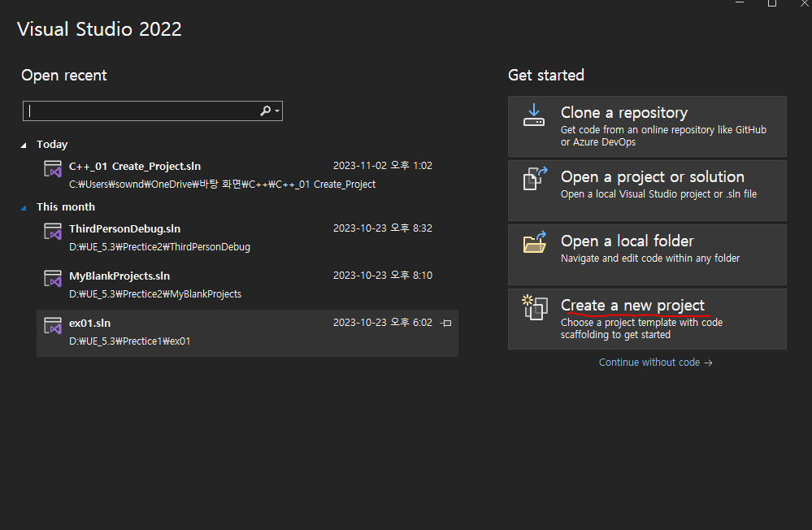
Task: Click the Open a project or solution icon
Action: click(x=535, y=179)
